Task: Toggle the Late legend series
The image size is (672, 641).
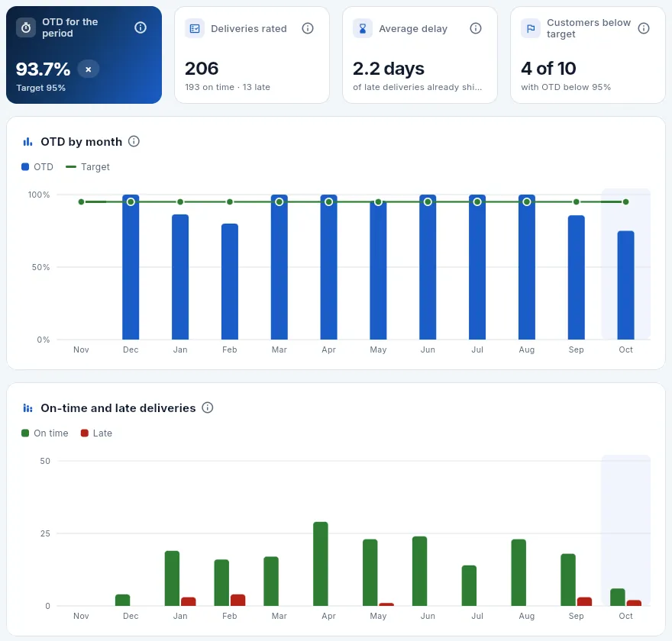Action: (x=96, y=433)
